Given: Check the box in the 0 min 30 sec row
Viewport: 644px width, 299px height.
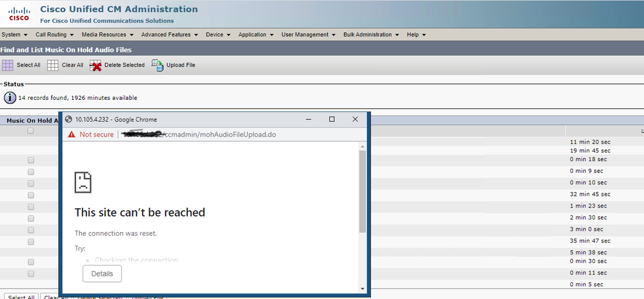Looking at the screenshot, I should [31, 262].
